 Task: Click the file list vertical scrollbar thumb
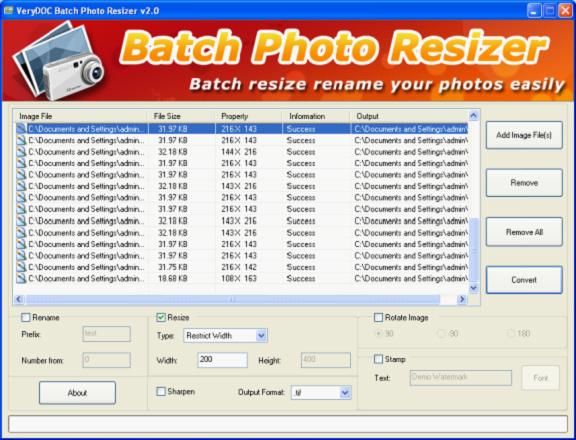coord(474,250)
